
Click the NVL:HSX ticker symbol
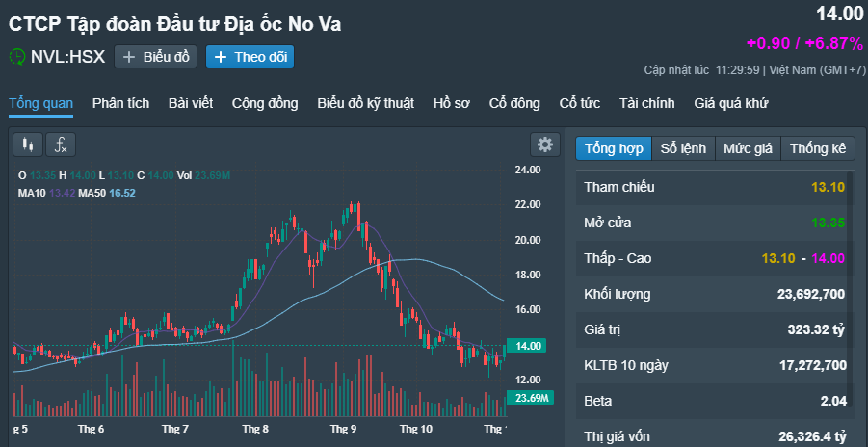pos(67,57)
